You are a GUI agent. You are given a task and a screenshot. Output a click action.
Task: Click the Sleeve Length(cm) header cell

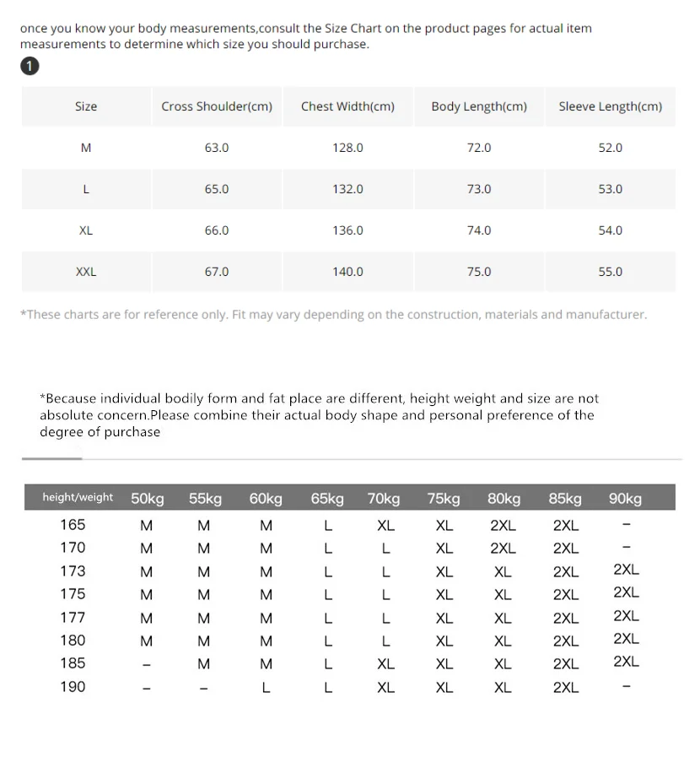611,106
